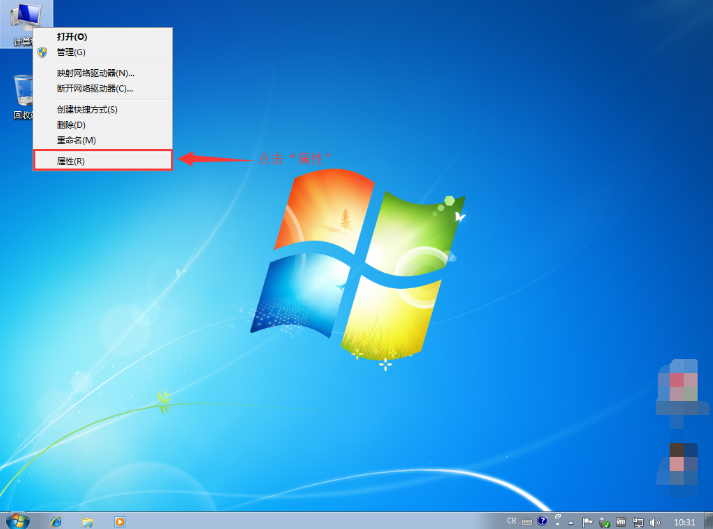Choose 属性(R) from the context menu
Image resolution: width=713 pixels, height=529 pixels.
(103, 161)
